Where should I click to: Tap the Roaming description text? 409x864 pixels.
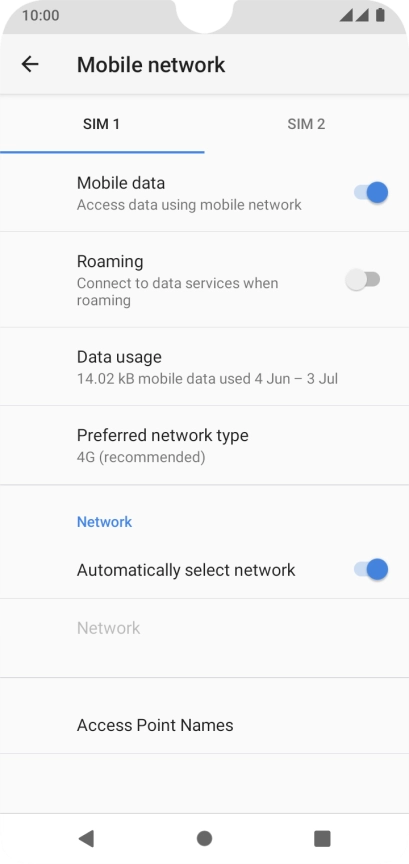177,291
